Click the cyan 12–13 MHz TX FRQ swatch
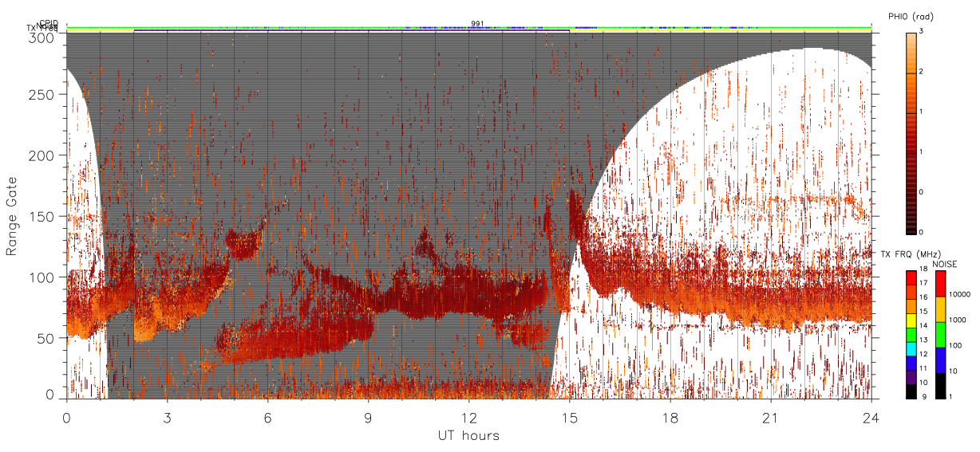The width and height of the screenshot is (980, 452). [911, 349]
